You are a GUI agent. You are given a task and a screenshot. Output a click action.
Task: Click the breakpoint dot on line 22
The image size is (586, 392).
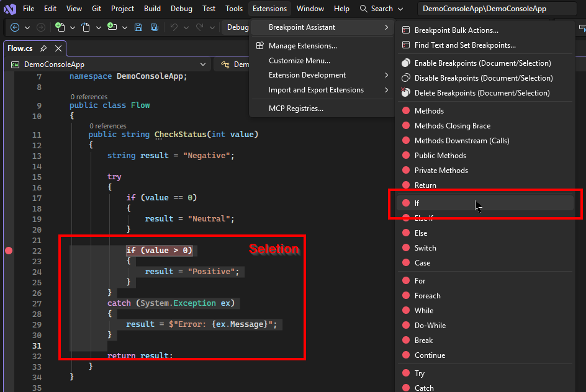(x=9, y=251)
